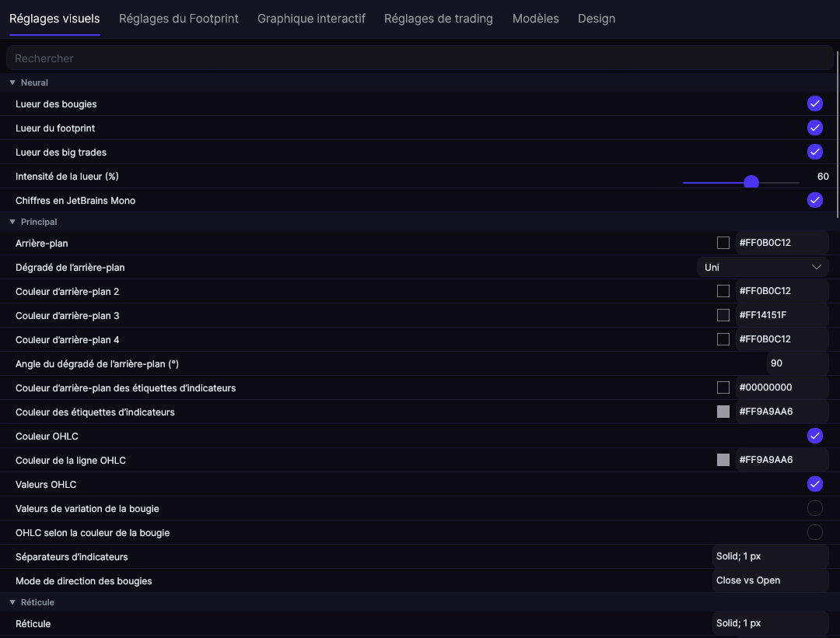This screenshot has height=638, width=840.
Task: Toggle Lueur des big trades off
Action: point(815,152)
